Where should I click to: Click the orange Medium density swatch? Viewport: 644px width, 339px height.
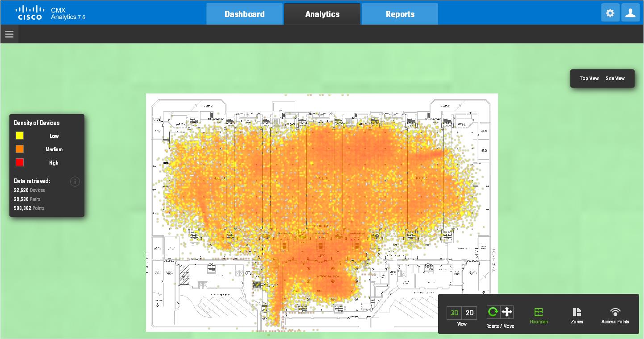pos(20,149)
